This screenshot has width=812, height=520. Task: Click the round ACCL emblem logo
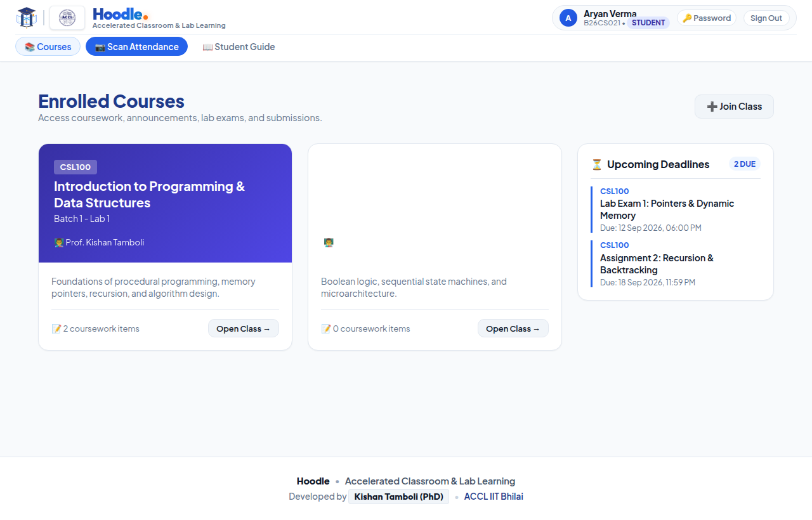[67, 18]
